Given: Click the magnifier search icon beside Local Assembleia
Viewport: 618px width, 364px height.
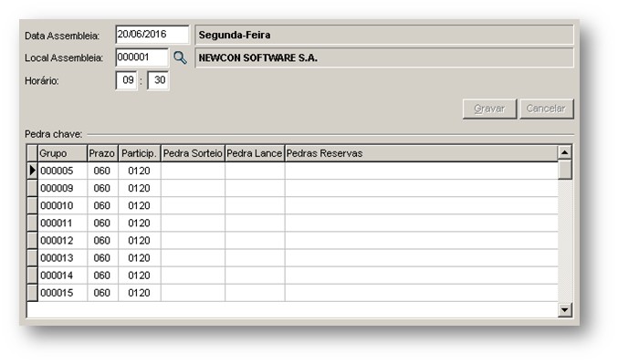Looking at the screenshot, I should (180, 57).
